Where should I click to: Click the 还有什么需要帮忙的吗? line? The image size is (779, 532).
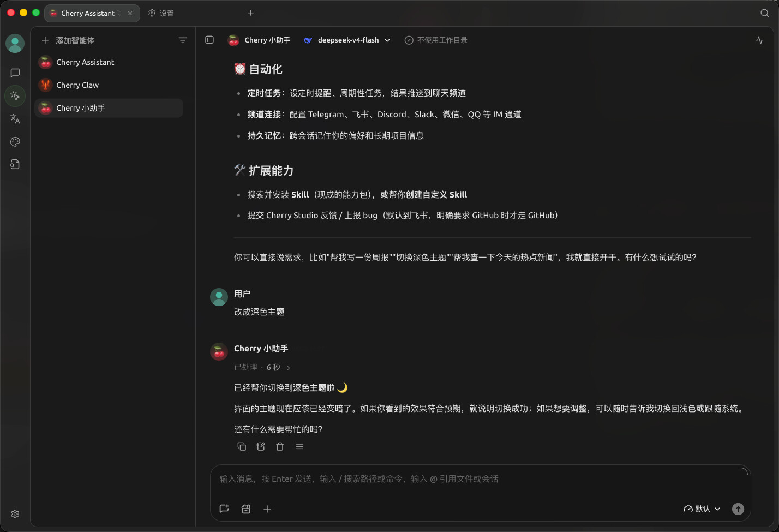click(x=278, y=429)
